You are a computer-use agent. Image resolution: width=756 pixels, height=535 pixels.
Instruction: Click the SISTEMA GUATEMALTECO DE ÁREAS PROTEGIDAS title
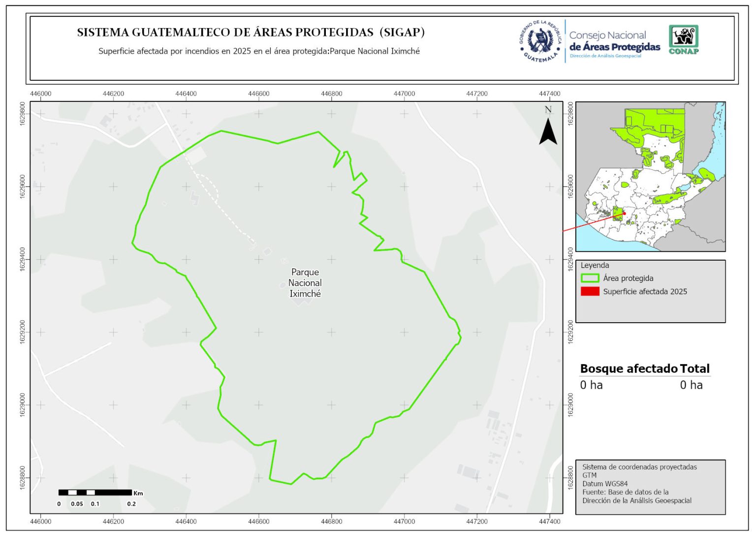point(251,33)
